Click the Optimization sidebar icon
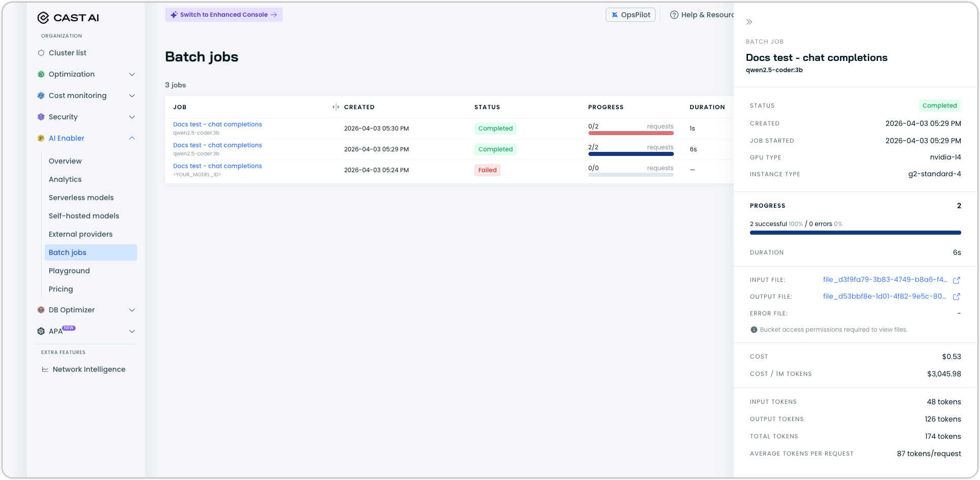The image size is (980, 480). point(41,74)
